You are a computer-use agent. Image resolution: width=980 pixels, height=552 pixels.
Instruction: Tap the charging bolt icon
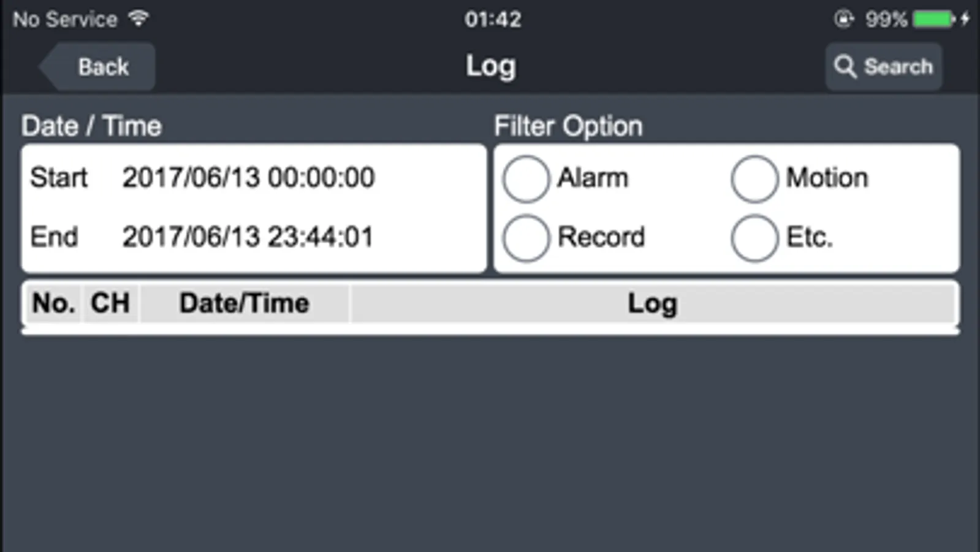click(965, 19)
